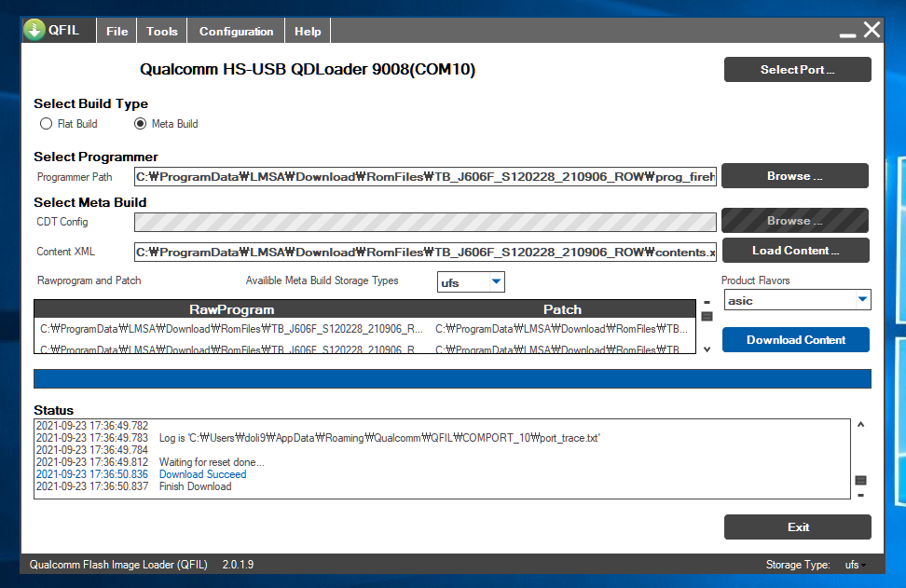906x588 pixels.
Task: Open the File menu
Action: click(x=117, y=31)
